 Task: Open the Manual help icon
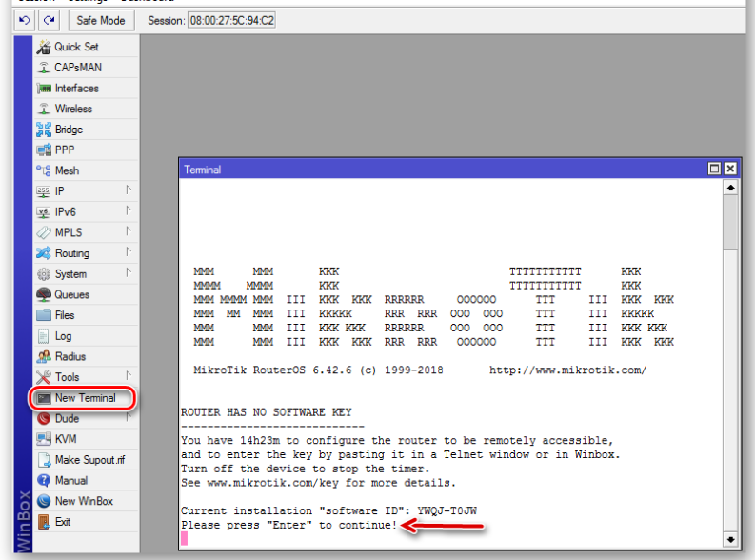(x=44, y=480)
